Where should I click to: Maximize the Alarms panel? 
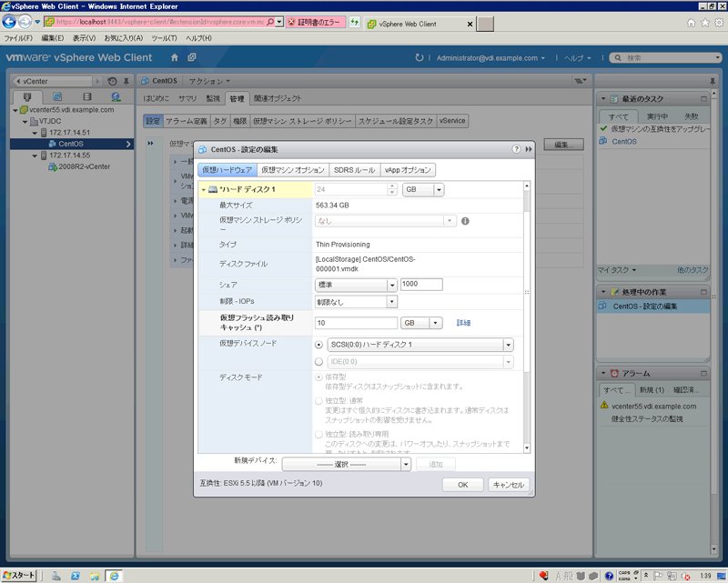[x=703, y=373]
